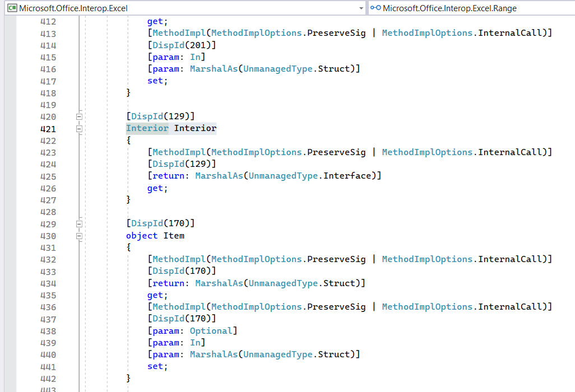Image resolution: width=575 pixels, height=392 pixels.
Task: Click the DispId(129) attribute on line 420
Action: pos(147,115)
